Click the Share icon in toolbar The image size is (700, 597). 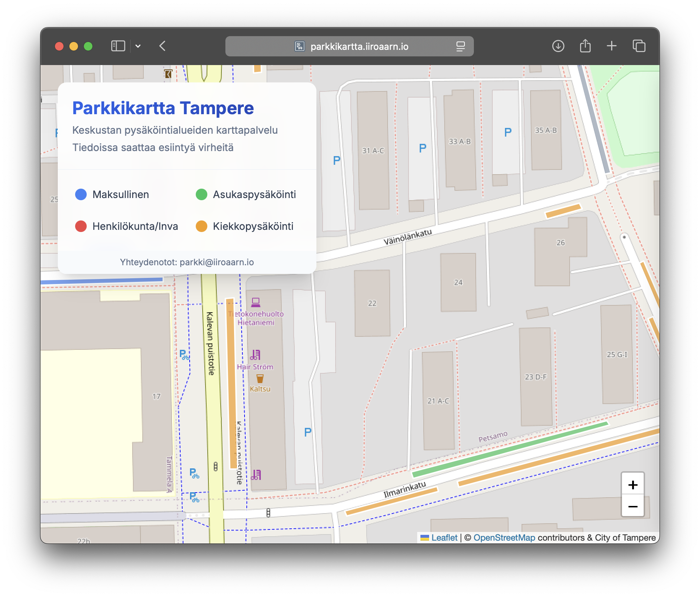pyautogui.click(x=585, y=46)
